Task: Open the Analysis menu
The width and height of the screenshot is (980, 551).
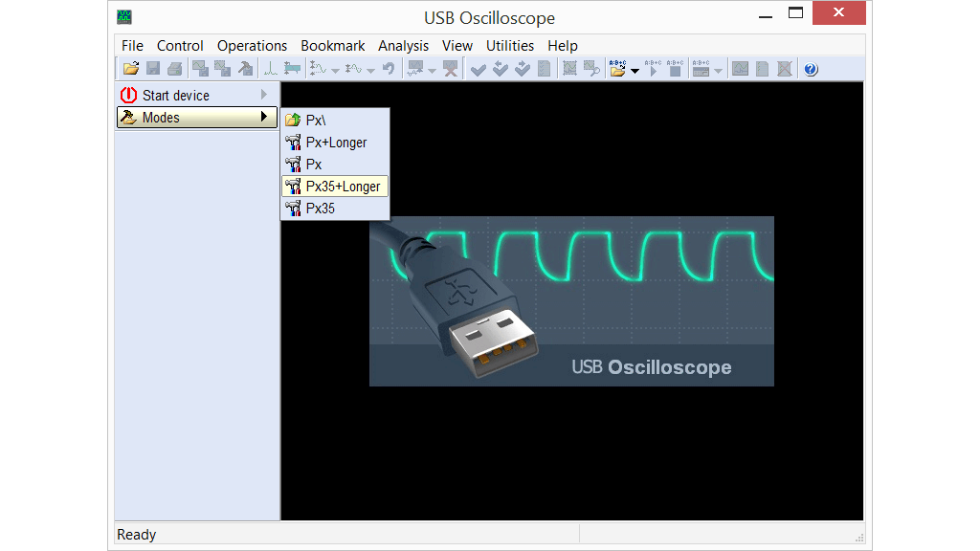Action: tap(403, 46)
